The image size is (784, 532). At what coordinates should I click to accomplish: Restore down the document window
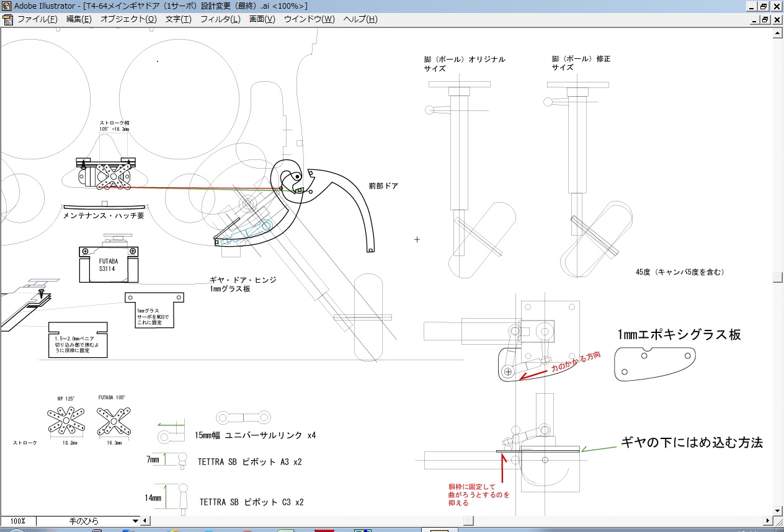[764, 19]
